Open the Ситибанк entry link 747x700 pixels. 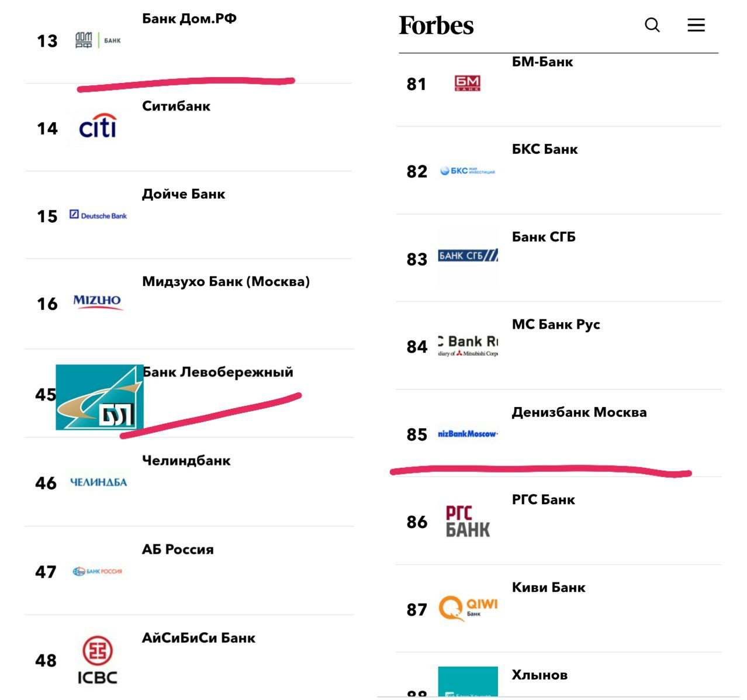[x=177, y=106]
